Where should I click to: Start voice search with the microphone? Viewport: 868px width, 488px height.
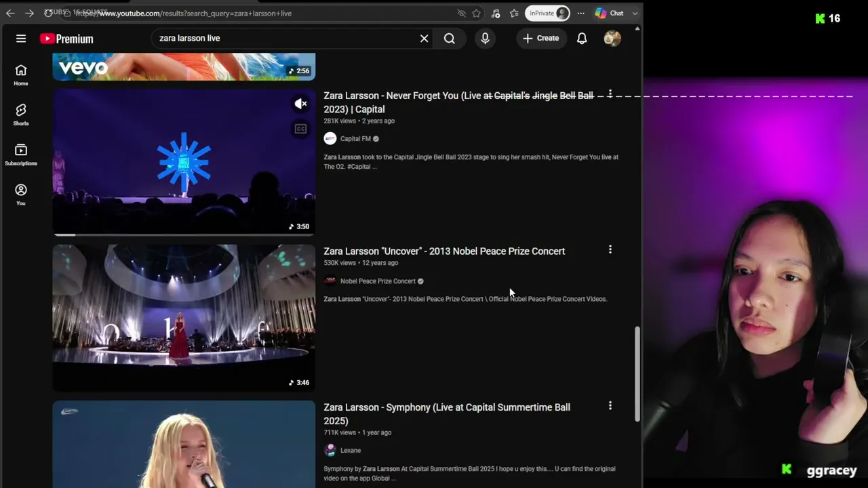[485, 39]
